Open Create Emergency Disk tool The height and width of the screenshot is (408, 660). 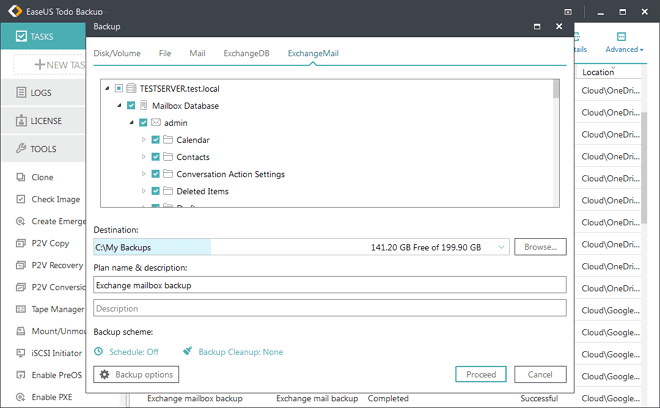(51, 221)
